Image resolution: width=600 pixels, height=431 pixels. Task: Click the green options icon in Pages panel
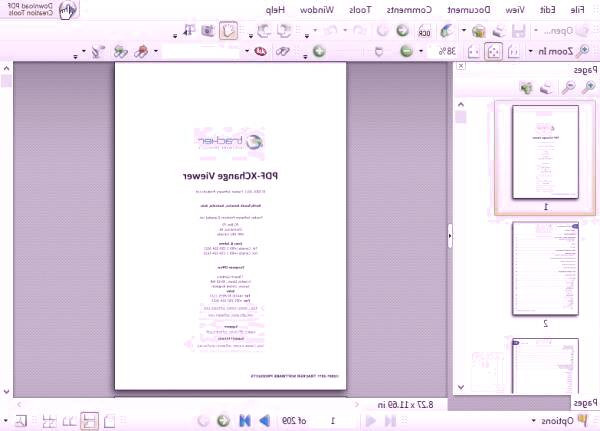(x=527, y=88)
